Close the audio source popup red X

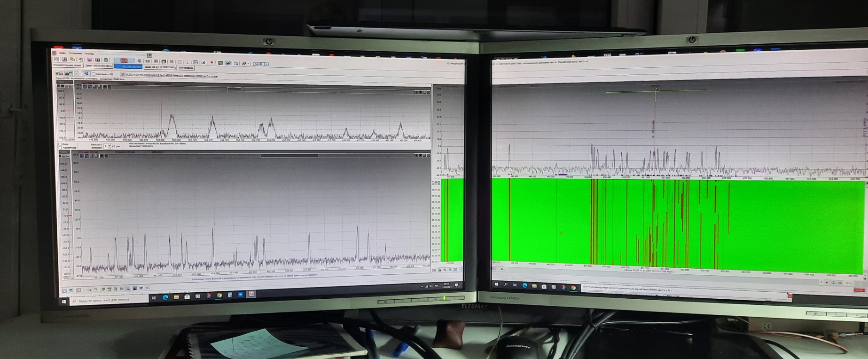[x=790, y=296]
